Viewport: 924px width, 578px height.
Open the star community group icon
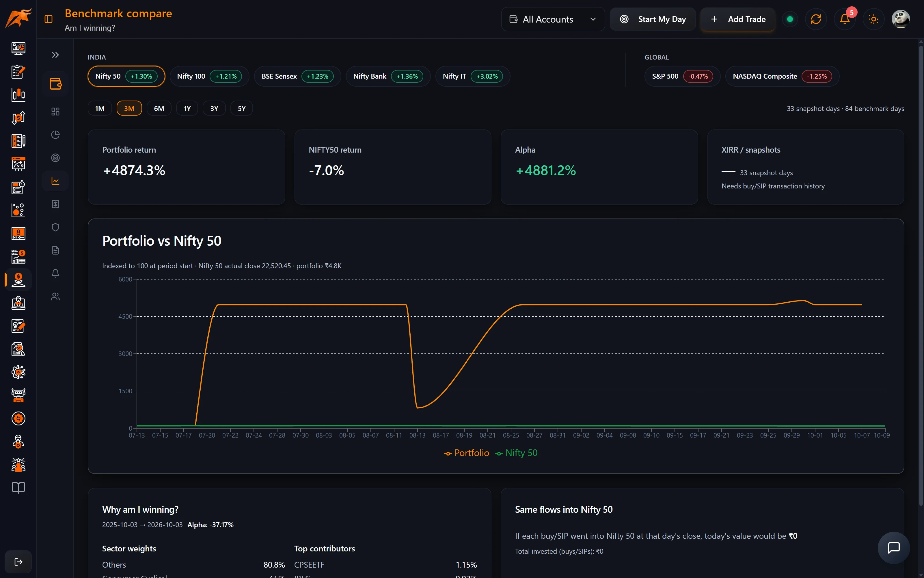18,465
